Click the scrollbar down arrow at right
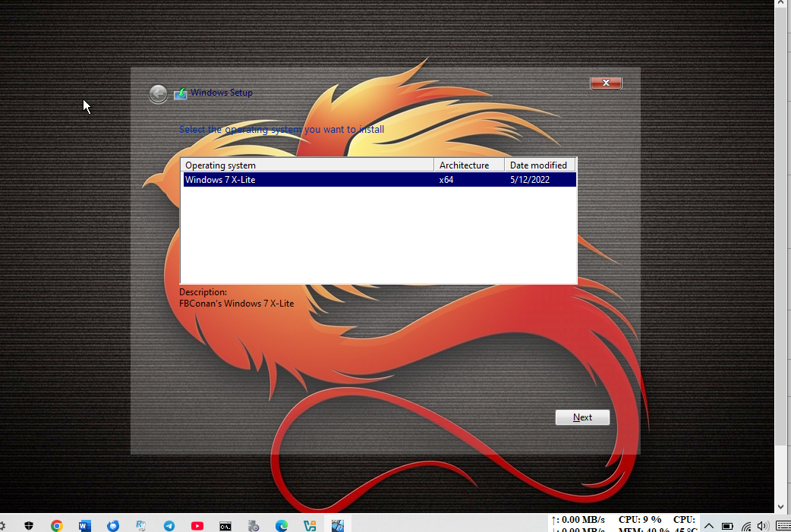Viewport: 791px width, 532px height. click(782, 506)
